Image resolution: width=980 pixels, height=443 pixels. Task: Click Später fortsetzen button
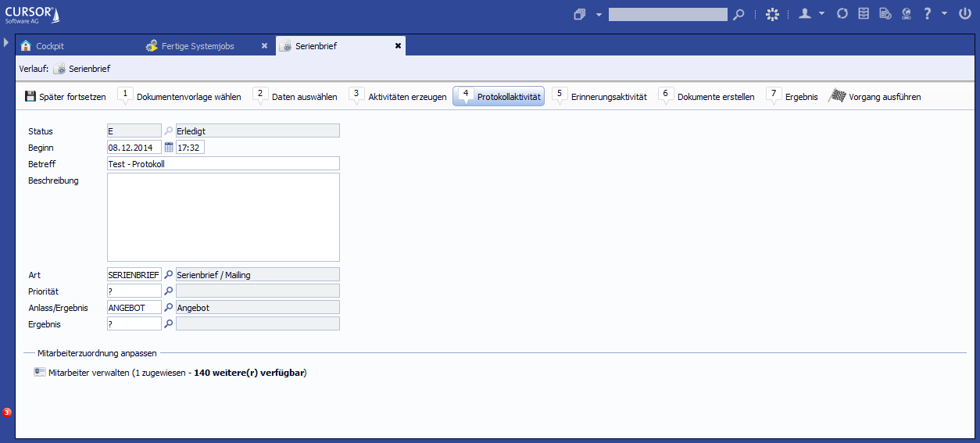pyautogui.click(x=65, y=97)
